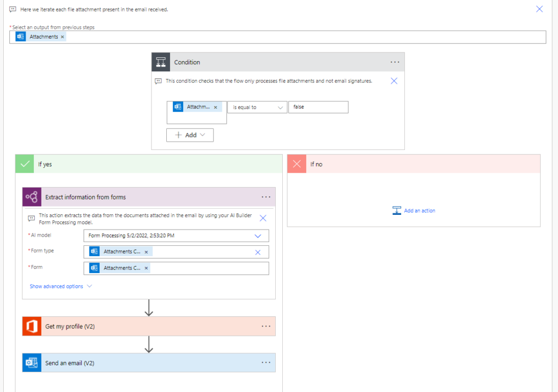The height and width of the screenshot is (392, 558).
Task: Open Send an email (V2) ellipsis menu
Action: [266, 363]
